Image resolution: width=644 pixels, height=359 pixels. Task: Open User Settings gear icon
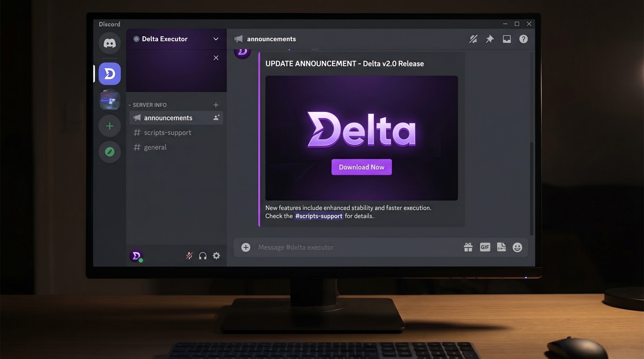[x=216, y=256]
